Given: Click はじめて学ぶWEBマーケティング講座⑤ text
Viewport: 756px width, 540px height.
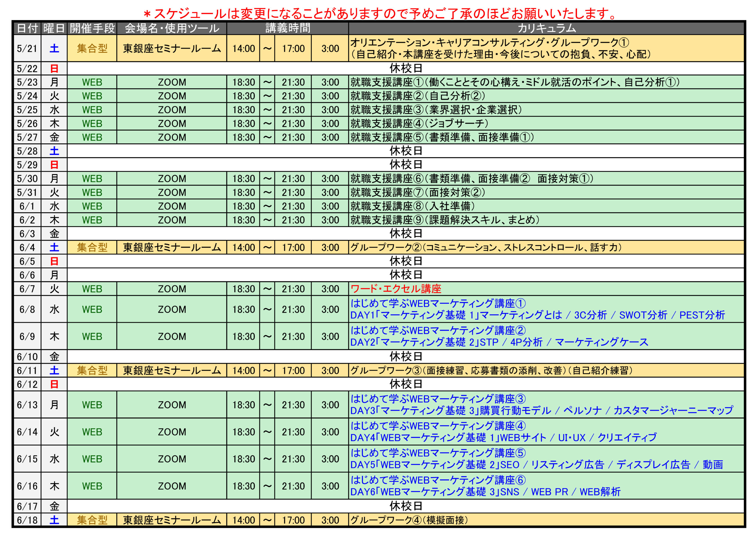Looking at the screenshot, I should (x=438, y=453).
